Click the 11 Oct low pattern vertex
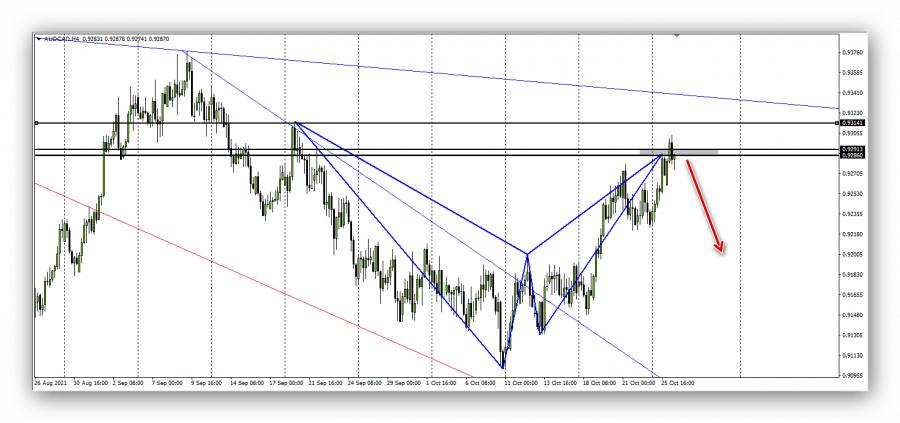Image resolution: width=900 pixels, height=423 pixels. pyautogui.click(x=503, y=366)
